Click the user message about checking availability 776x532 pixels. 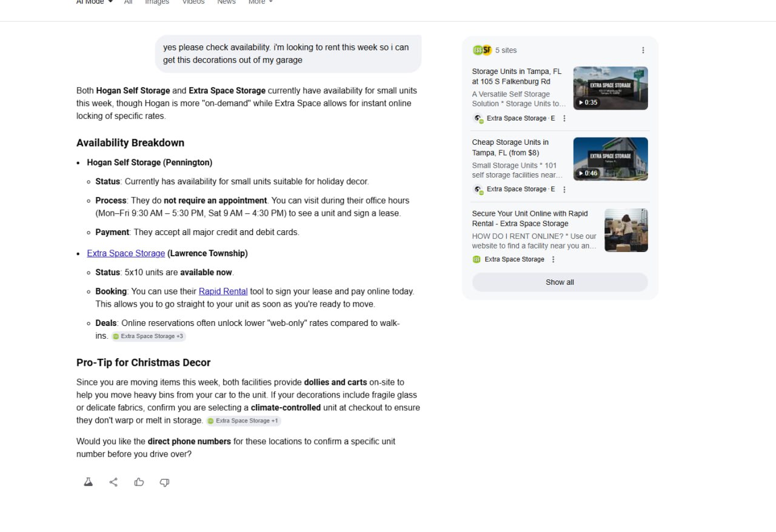[288, 53]
